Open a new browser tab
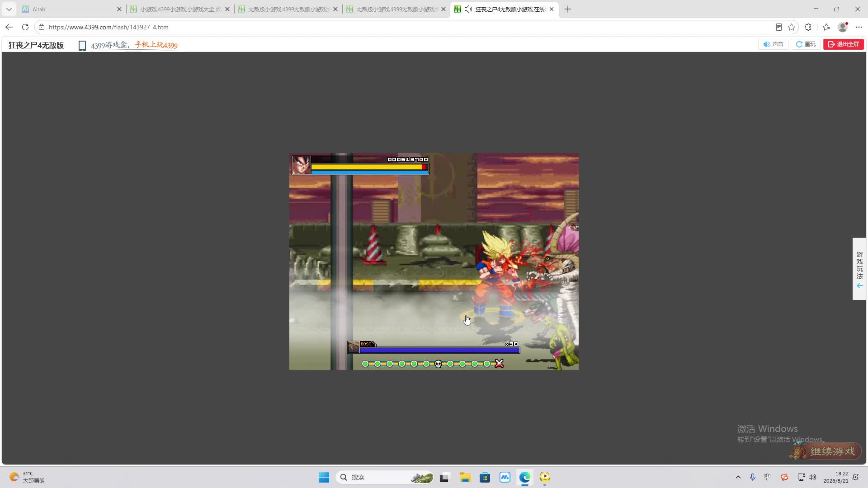 pos(568,9)
